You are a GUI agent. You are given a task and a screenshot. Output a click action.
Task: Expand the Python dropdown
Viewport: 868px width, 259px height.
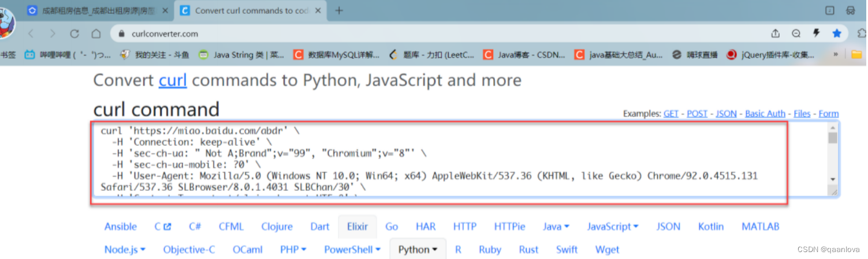418,250
